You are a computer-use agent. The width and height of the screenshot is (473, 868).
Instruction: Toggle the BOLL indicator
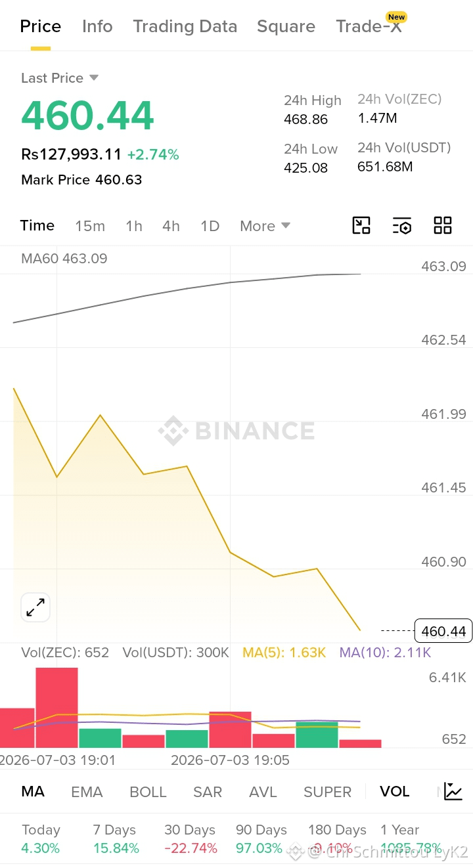click(x=148, y=792)
